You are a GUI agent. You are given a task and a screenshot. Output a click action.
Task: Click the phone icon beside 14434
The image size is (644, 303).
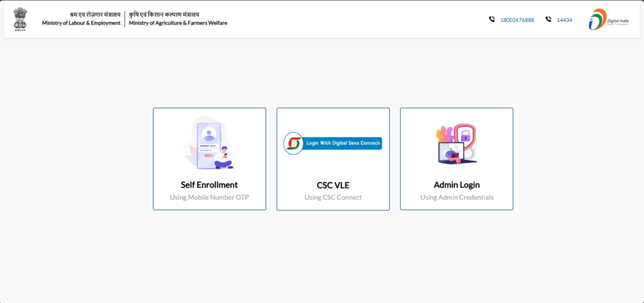click(x=548, y=20)
